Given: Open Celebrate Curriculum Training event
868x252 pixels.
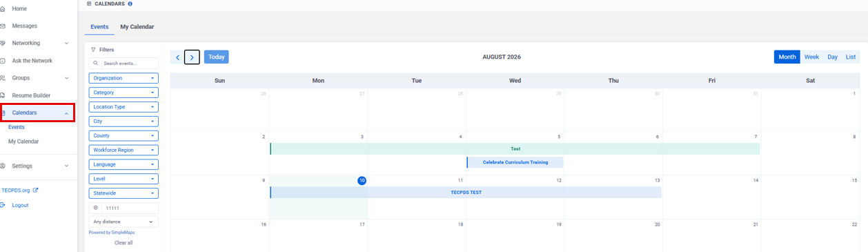Looking at the screenshot, I should [x=515, y=162].
